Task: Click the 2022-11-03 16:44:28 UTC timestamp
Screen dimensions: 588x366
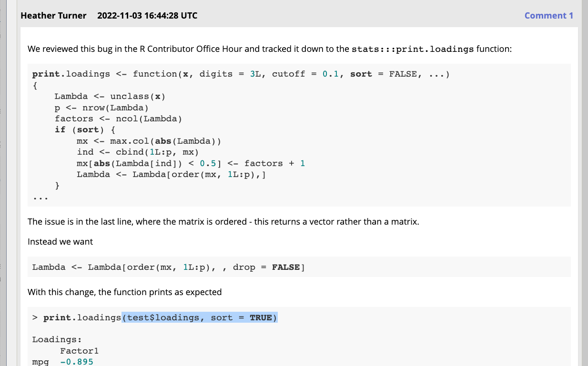Action: pyautogui.click(x=147, y=16)
